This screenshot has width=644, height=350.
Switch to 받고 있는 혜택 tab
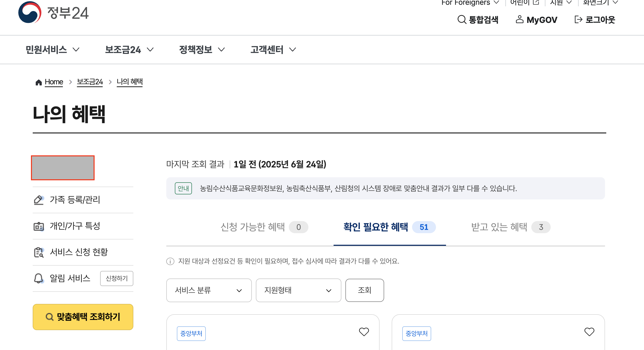510,227
